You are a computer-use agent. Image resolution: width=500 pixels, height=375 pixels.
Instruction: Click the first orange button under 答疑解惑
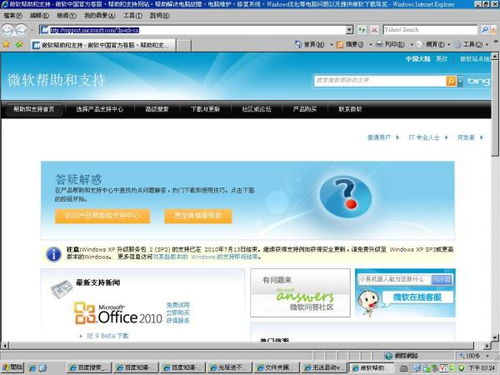102,216
